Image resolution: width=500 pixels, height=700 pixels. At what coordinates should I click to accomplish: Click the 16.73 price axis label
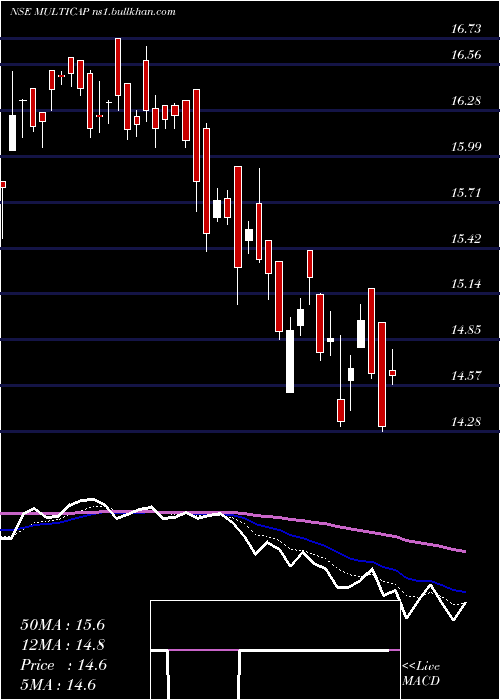[466, 29]
